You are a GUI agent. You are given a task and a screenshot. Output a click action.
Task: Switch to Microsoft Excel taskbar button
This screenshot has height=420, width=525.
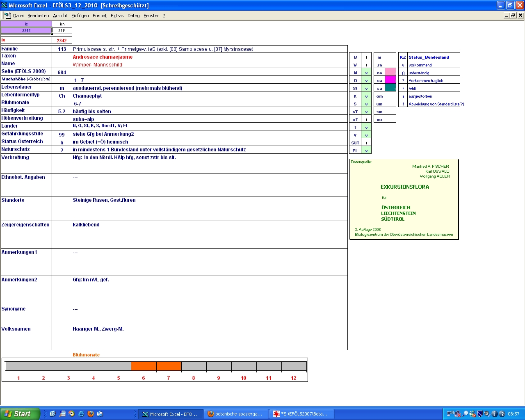[170, 414]
